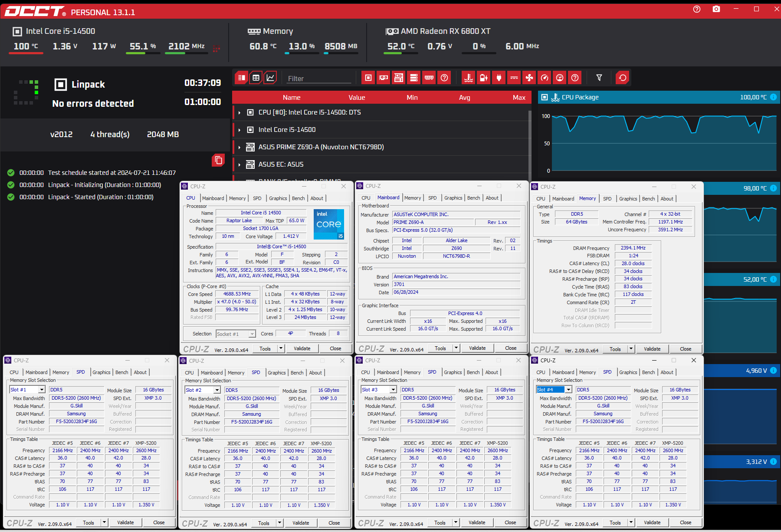781x532 pixels.
Task: Click the motherboard icon beside ASUS EC: ASUS
Action: (250, 164)
